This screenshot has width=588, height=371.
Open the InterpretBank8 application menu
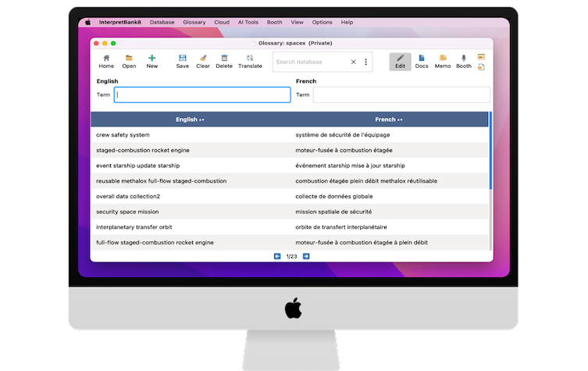click(x=120, y=22)
